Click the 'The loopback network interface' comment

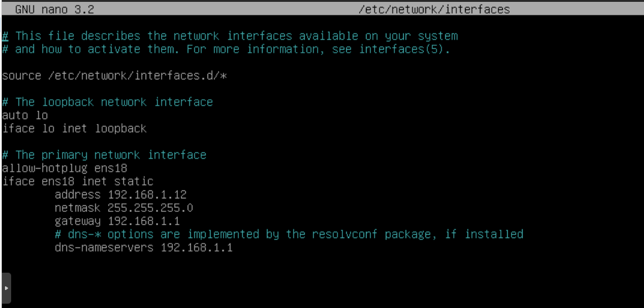coord(113,102)
